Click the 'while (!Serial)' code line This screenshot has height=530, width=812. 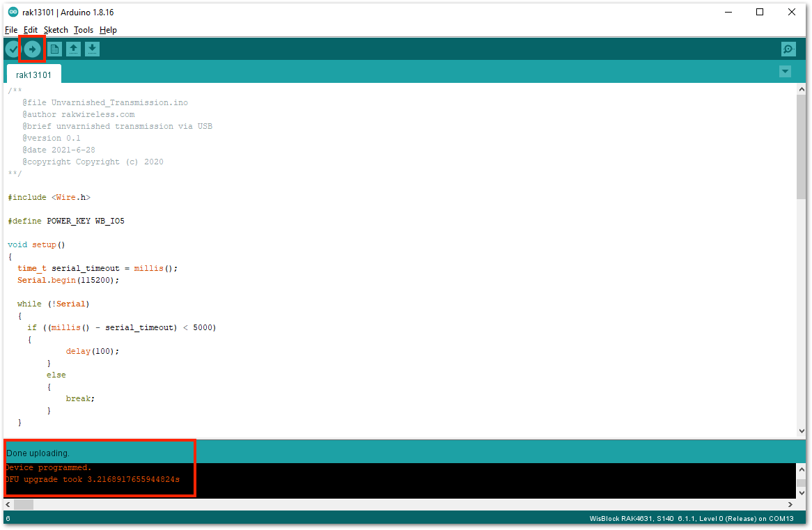point(54,304)
